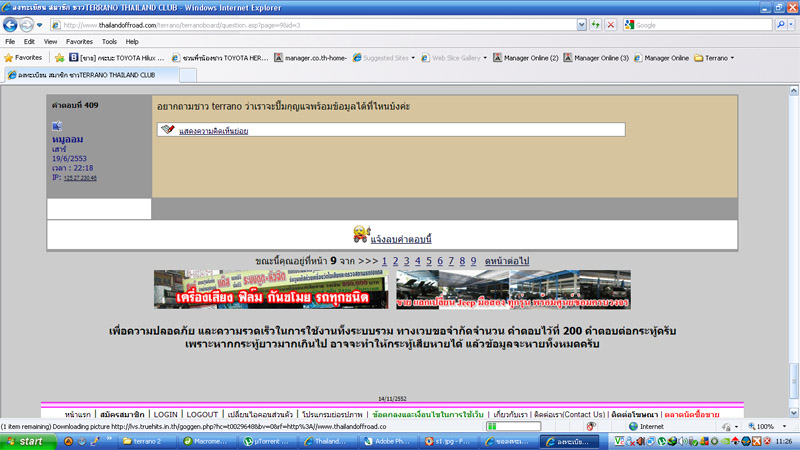
Task: Open the File menu
Action: 10,42
